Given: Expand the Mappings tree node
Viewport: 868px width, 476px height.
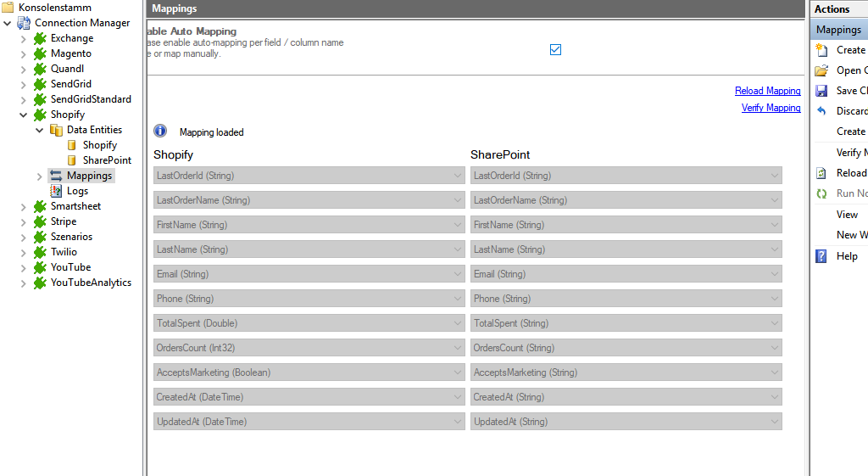Looking at the screenshot, I should pyautogui.click(x=40, y=176).
